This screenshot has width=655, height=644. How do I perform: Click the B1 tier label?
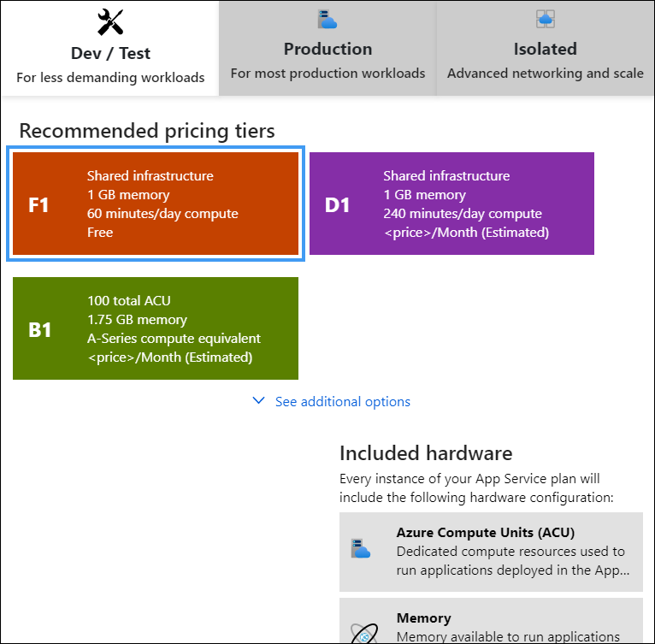point(40,330)
